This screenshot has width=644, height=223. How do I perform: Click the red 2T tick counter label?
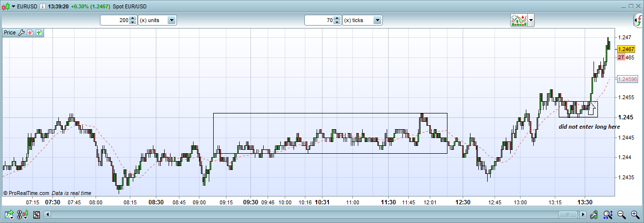coord(621,57)
